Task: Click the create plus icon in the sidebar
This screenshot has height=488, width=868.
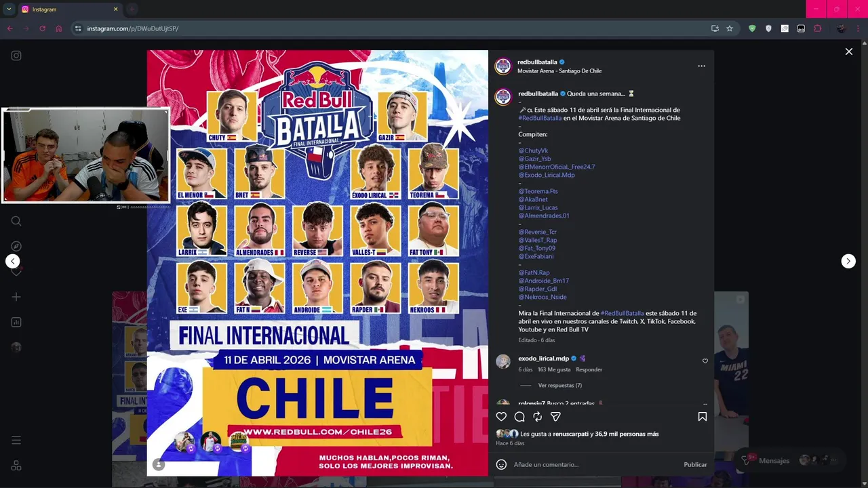Action: (16, 297)
